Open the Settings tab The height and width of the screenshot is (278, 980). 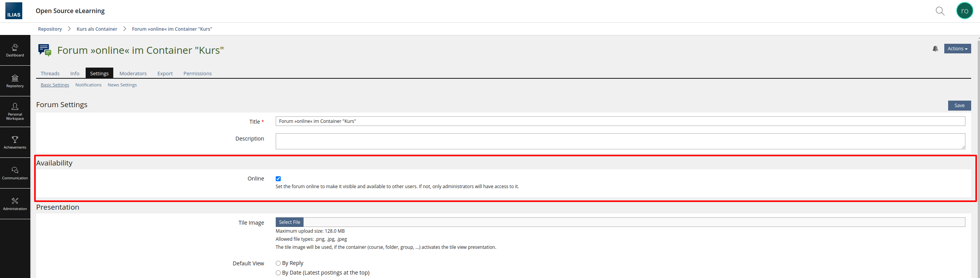pyautogui.click(x=99, y=73)
